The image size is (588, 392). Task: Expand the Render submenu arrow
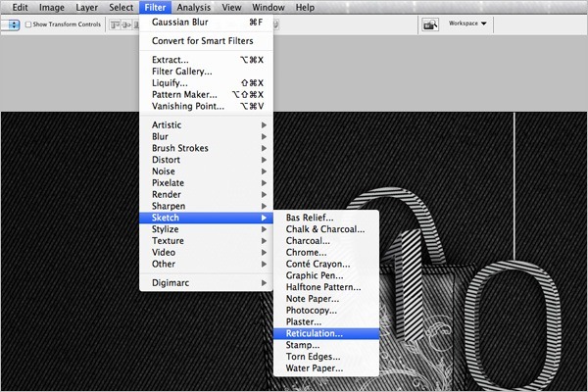click(x=264, y=195)
